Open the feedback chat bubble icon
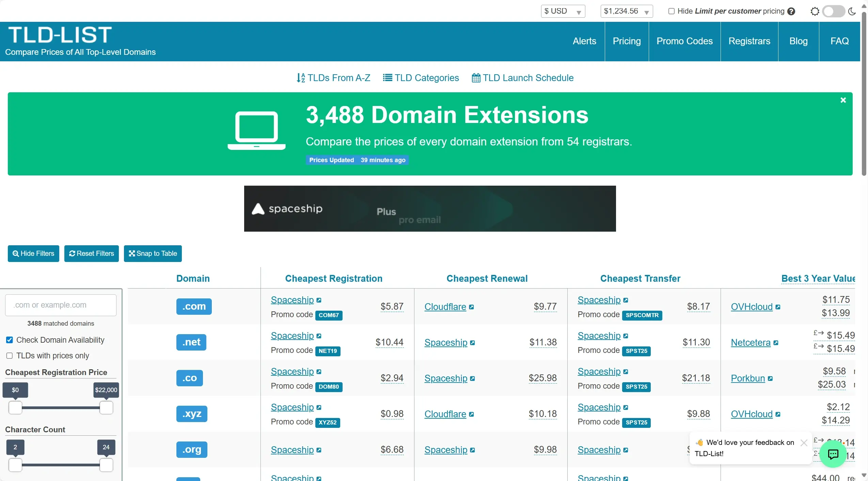The height and width of the screenshot is (481, 868). (833, 454)
